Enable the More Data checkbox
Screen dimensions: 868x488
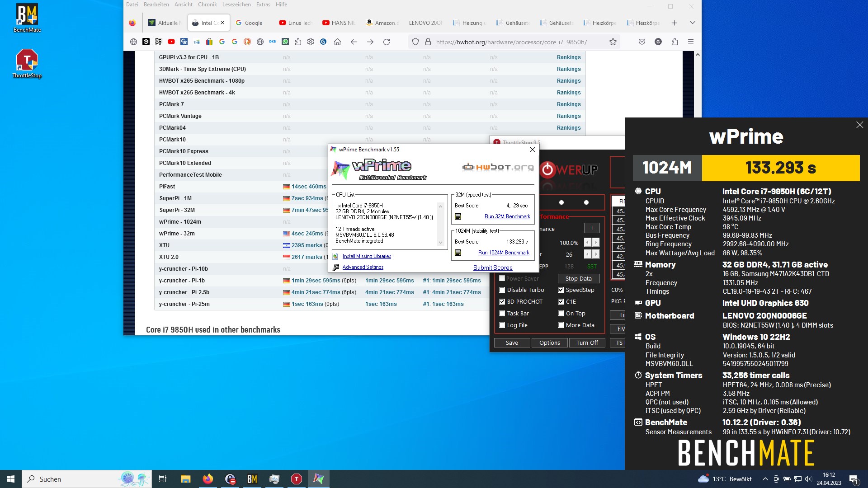pos(561,325)
